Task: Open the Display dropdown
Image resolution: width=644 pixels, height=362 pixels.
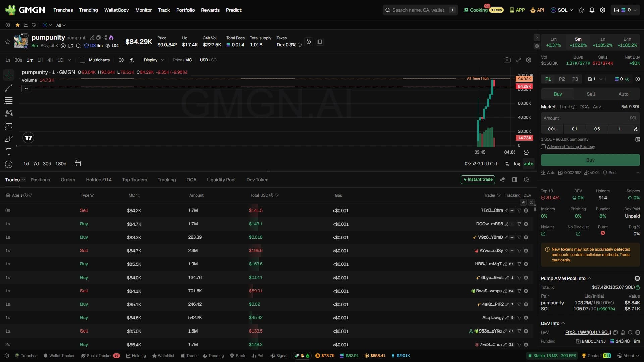Action: click(x=154, y=60)
